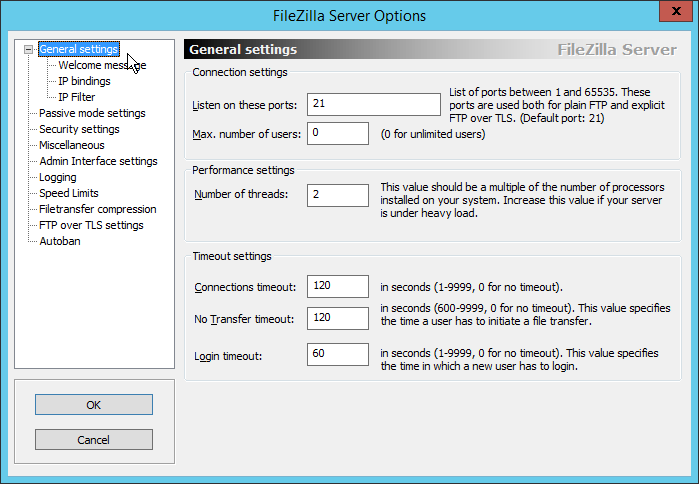Collapse the General settings tree node
This screenshot has height=484, width=699.
[29, 49]
